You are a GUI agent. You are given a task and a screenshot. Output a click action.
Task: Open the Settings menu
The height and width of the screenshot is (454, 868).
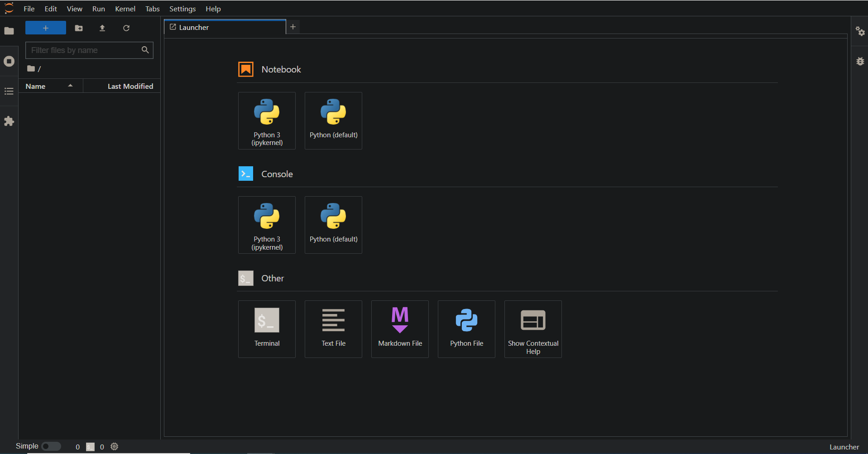(182, 9)
